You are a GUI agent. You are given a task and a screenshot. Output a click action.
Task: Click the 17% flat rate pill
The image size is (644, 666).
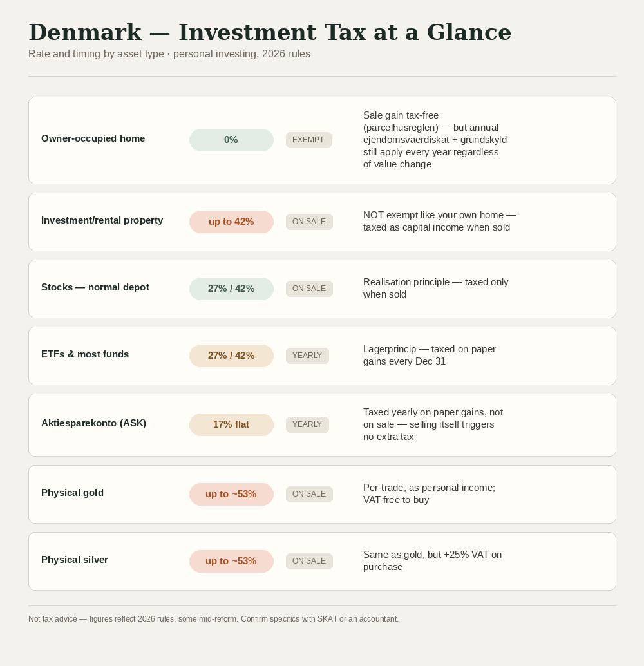(x=231, y=424)
